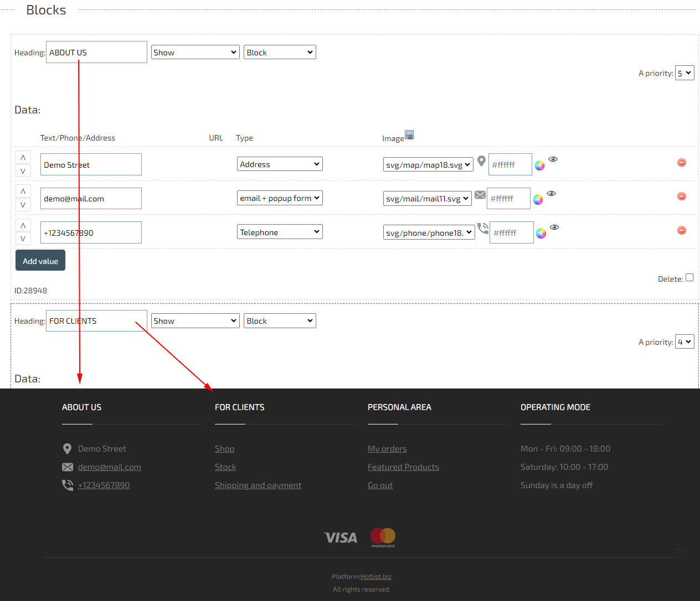This screenshot has width=700, height=601.
Task: Move the demo@mail.com row down
Action: point(23,205)
